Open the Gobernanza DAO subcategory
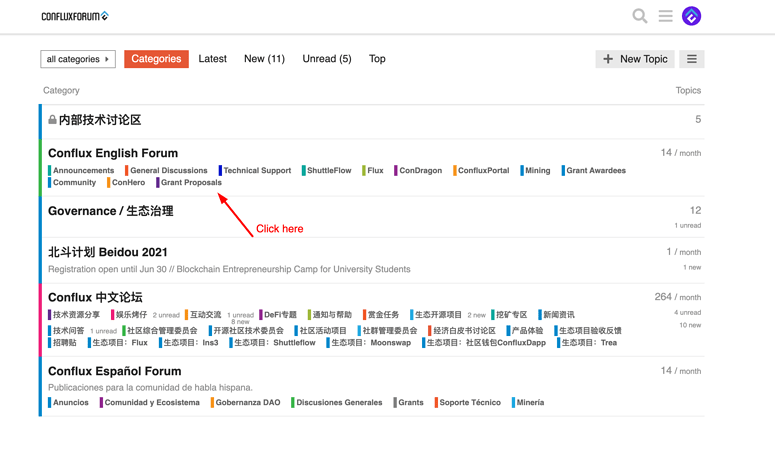 pos(248,402)
